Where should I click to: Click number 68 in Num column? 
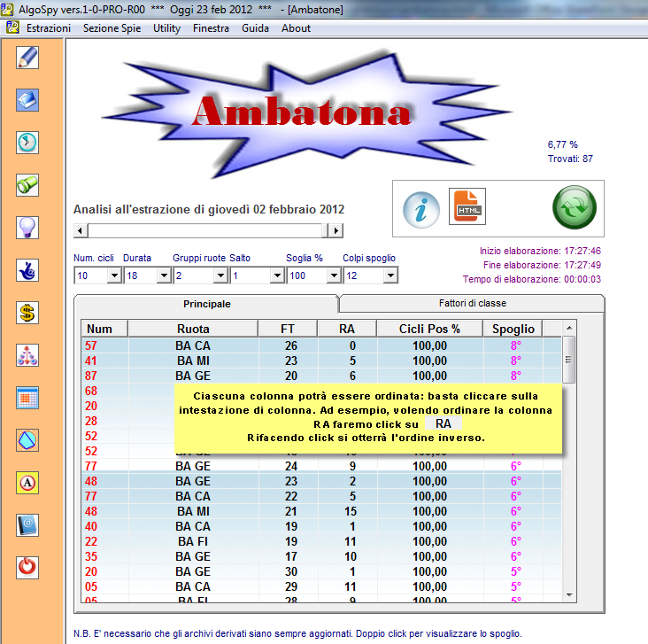click(x=91, y=391)
